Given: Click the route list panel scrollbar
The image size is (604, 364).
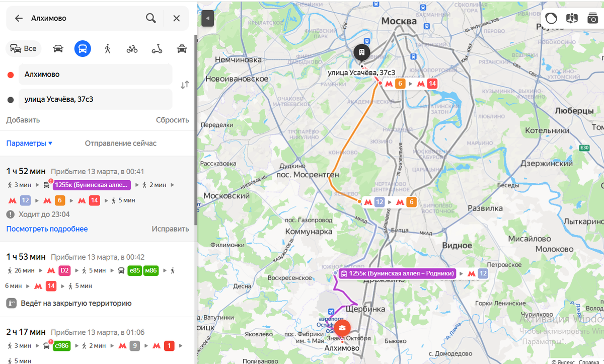Looking at the screenshot, I should point(196,131).
